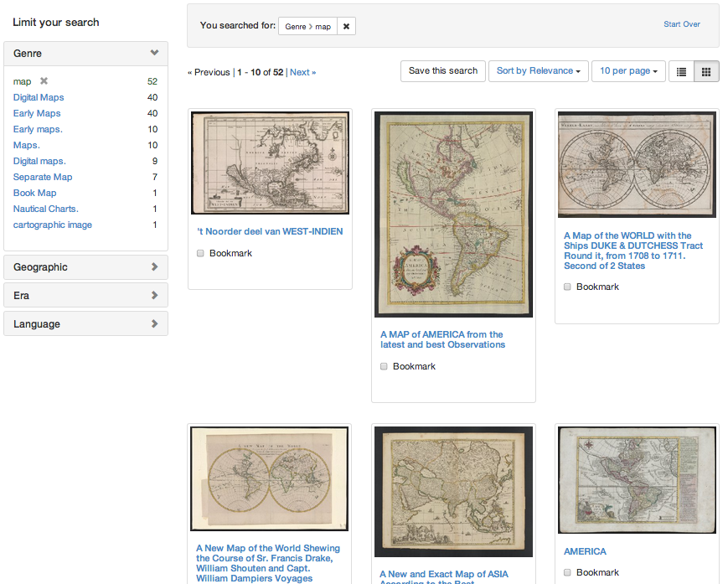Bookmark 't Noorder deel van WEST-INDIEN
This screenshot has width=728, height=584.
pos(200,254)
